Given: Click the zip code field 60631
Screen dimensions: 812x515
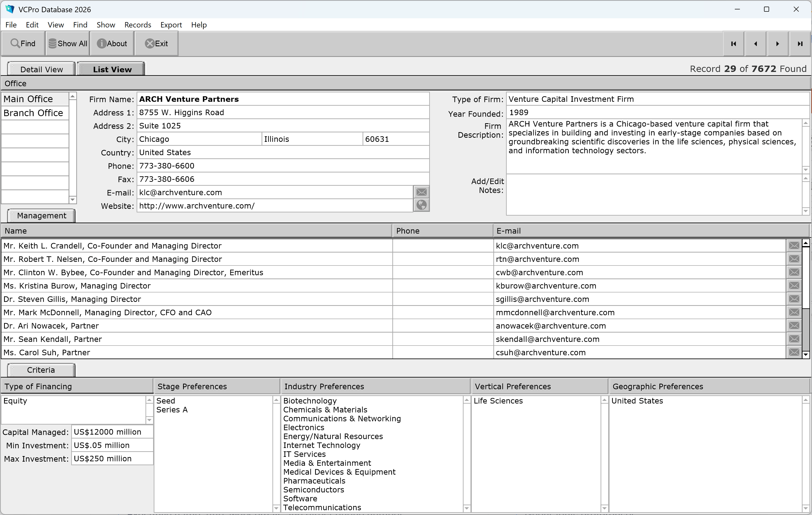Looking at the screenshot, I should pos(396,139).
